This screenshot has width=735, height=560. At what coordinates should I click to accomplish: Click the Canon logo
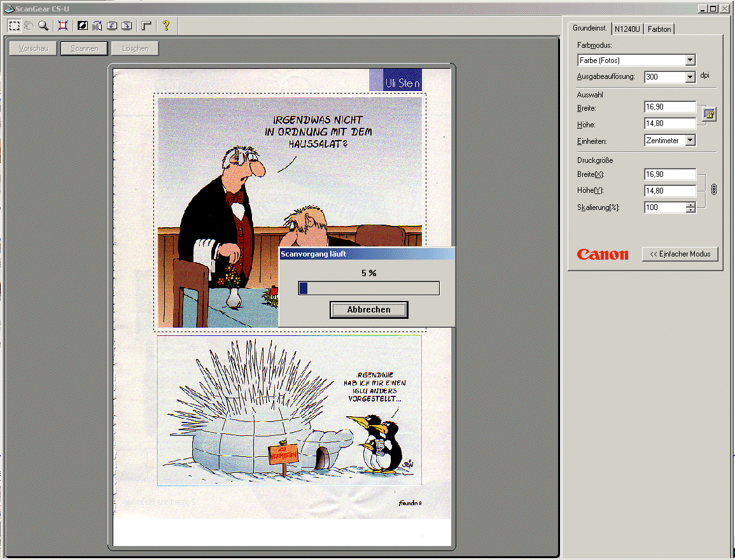point(603,254)
